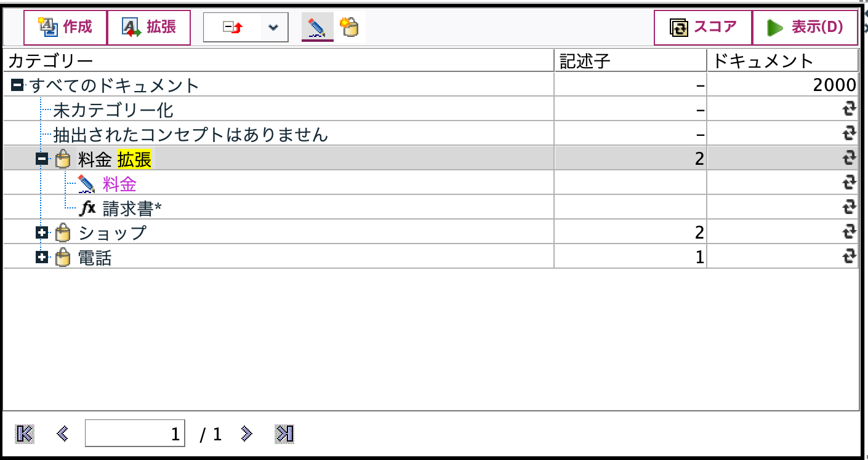Click the next-page arrow at the bottom
The width and height of the screenshot is (868, 460).
click(246, 433)
